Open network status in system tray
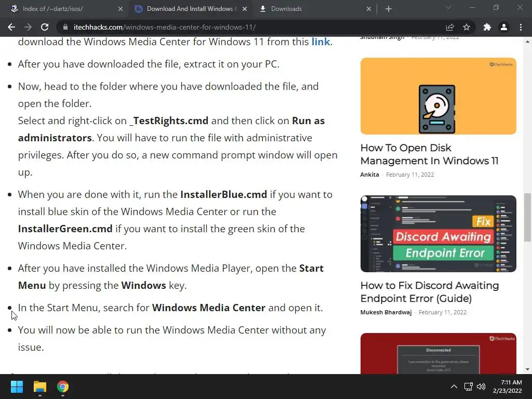The image size is (532, 399). tap(469, 387)
